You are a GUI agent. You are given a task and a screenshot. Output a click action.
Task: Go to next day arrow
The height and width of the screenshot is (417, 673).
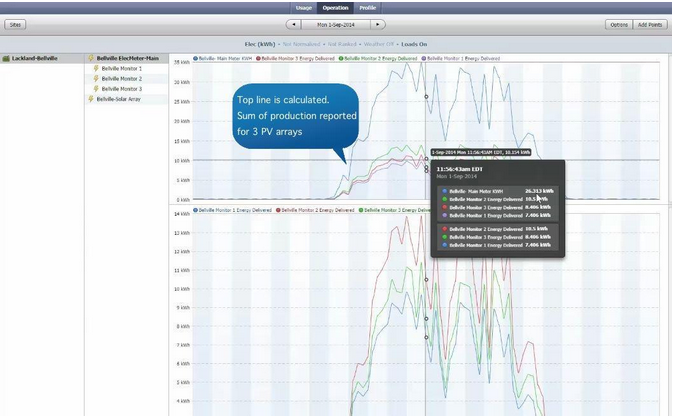point(378,25)
